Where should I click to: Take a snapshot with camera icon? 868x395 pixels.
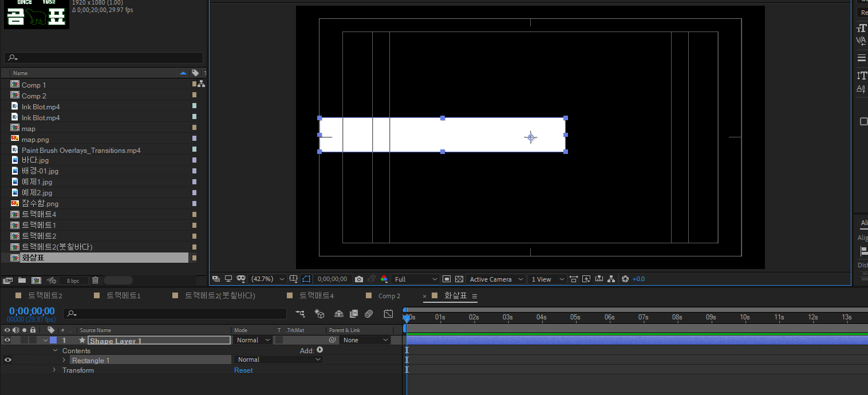click(359, 279)
